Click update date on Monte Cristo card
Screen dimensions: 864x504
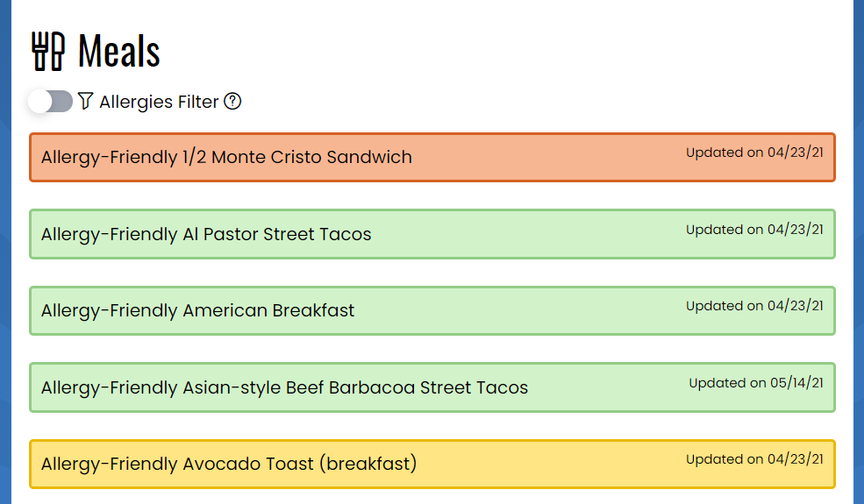tap(754, 153)
